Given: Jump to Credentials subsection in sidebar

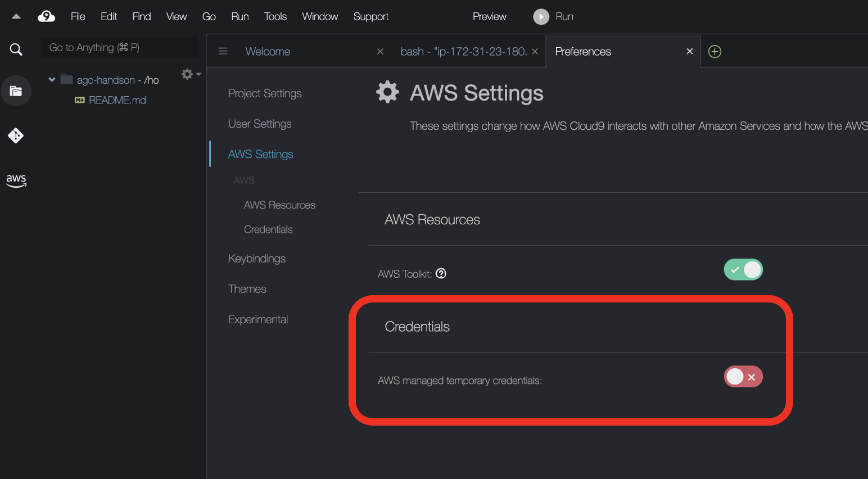Looking at the screenshot, I should pyautogui.click(x=268, y=229).
